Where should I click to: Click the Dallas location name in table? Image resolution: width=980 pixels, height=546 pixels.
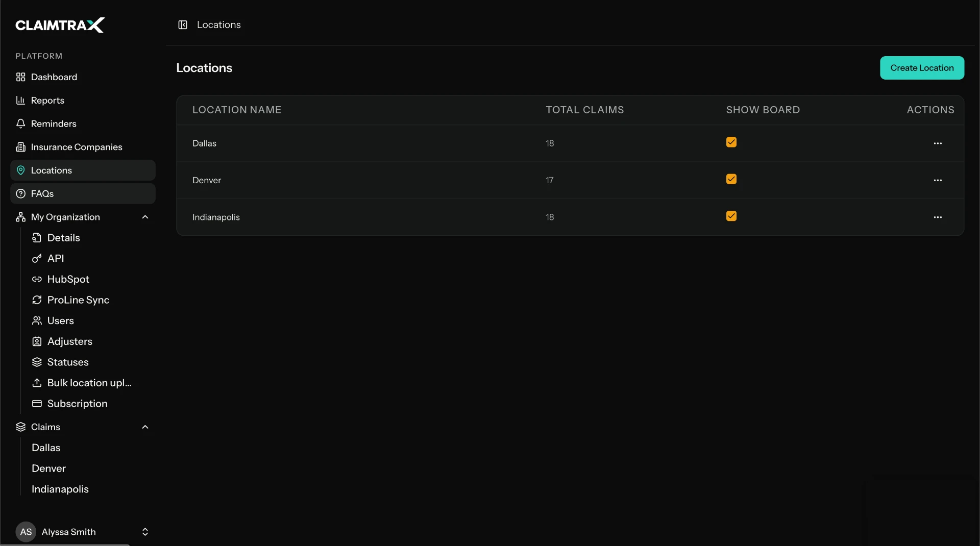(204, 143)
